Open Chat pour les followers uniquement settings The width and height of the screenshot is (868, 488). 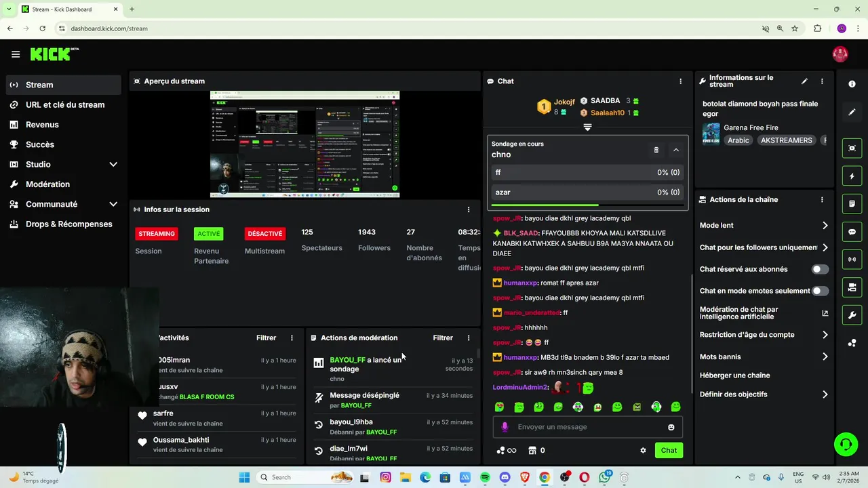(764, 247)
